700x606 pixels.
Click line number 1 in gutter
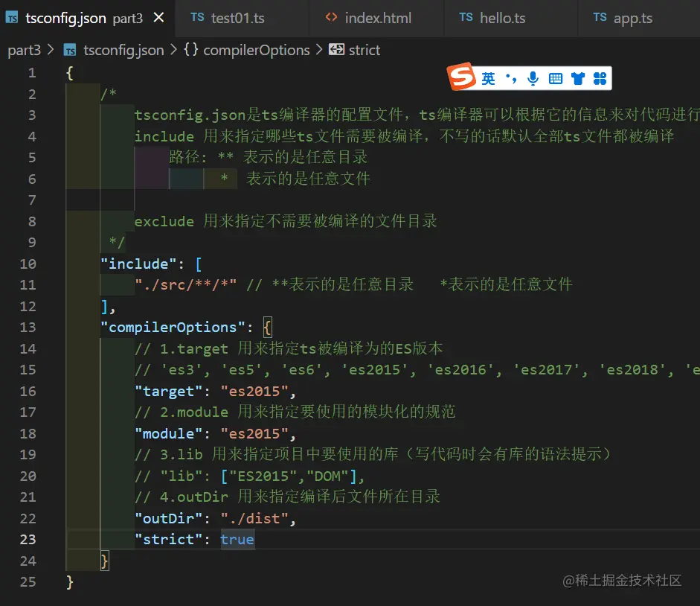32,73
